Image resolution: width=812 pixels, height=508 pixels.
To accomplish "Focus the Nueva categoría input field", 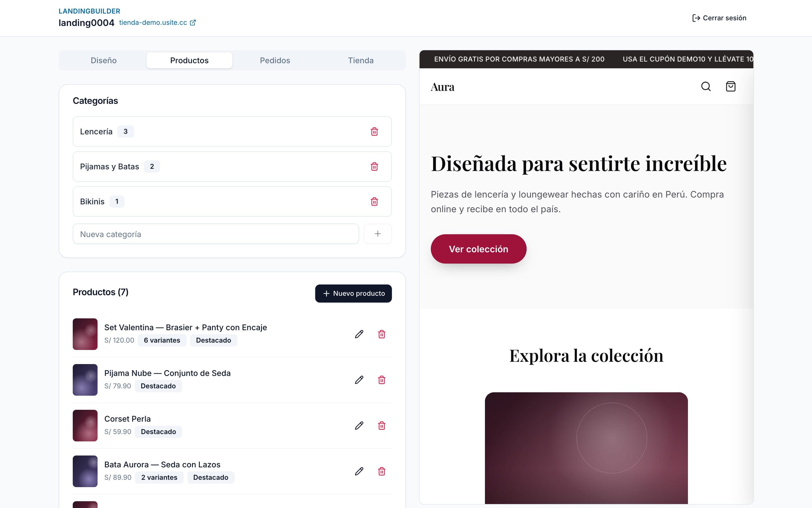I will tap(216, 234).
